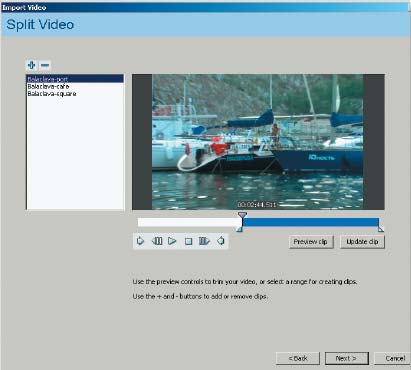Click the white unselected portion of the seek bar
The height and width of the screenshot is (370, 411).
click(190, 222)
